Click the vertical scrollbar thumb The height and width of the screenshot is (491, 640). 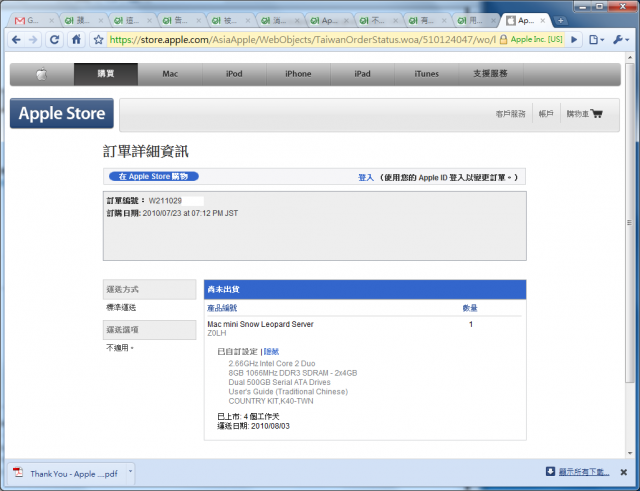tap(629, 222)
